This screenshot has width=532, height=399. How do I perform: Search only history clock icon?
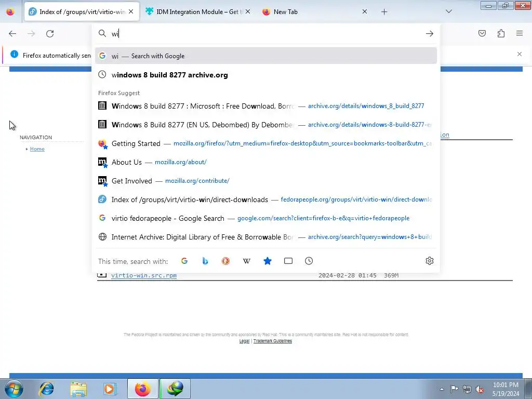coord(309,261)
